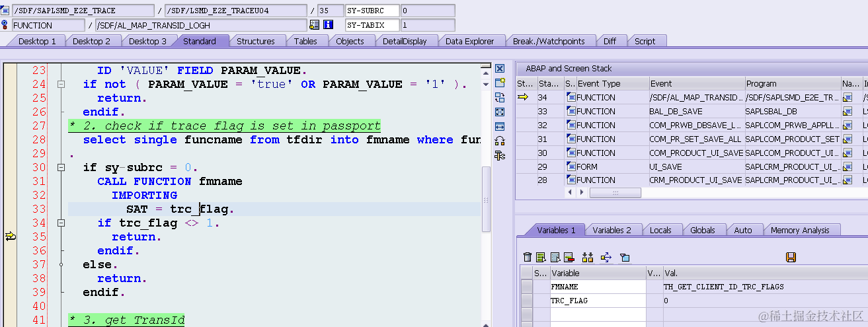This screenshot has height=327, width=868.
Task: Collapse the if block at line 24
Action: pos(60,85)
